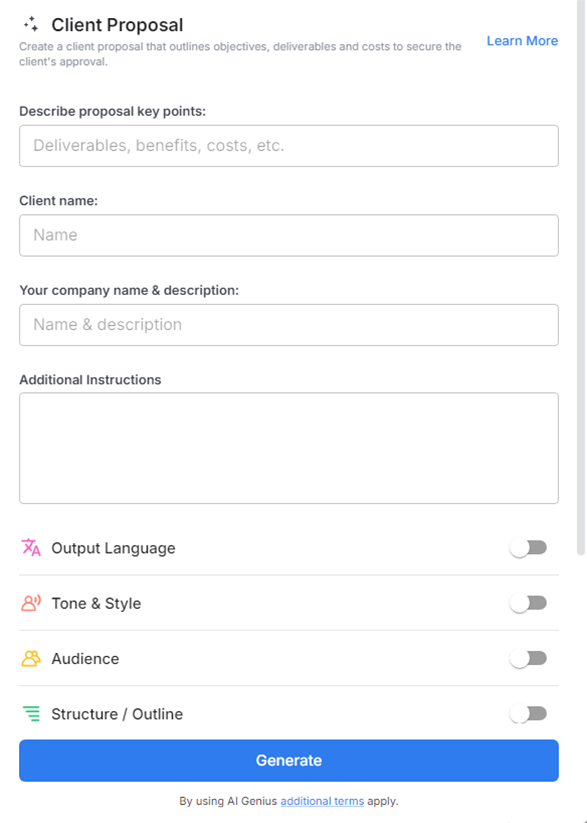Open the Learn More link
This screenshot has width=587, height=823.
pos(521,40)
